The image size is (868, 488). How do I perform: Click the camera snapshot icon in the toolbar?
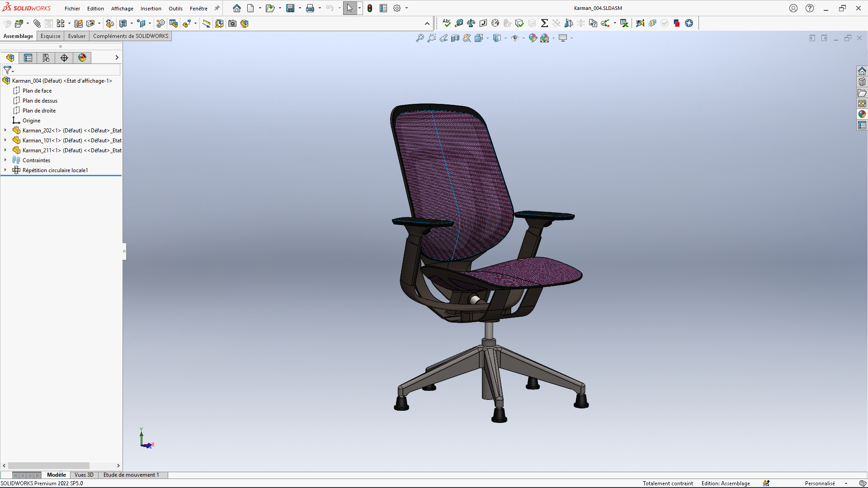232,23
